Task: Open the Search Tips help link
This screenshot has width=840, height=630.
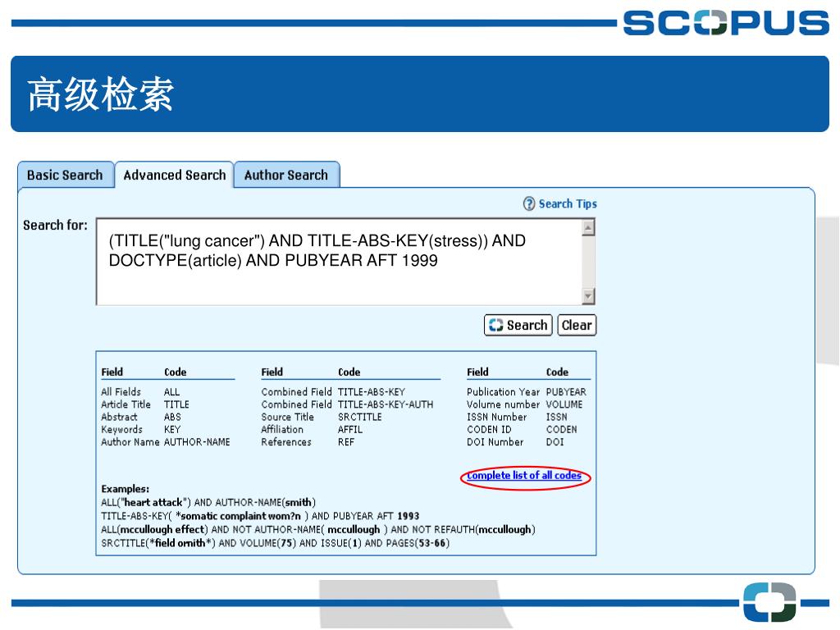Action: pos(568,203)
